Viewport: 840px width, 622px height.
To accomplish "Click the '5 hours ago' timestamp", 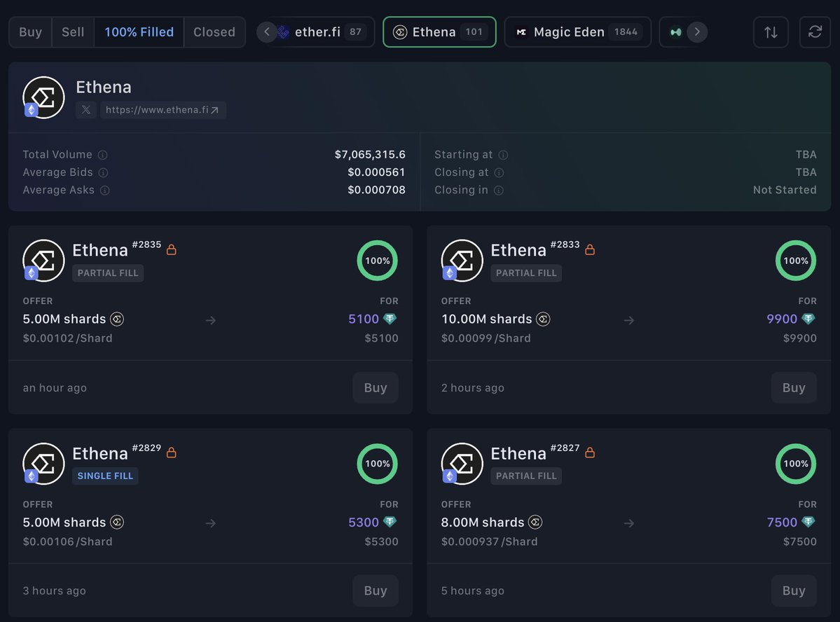I will coord(472,591).
